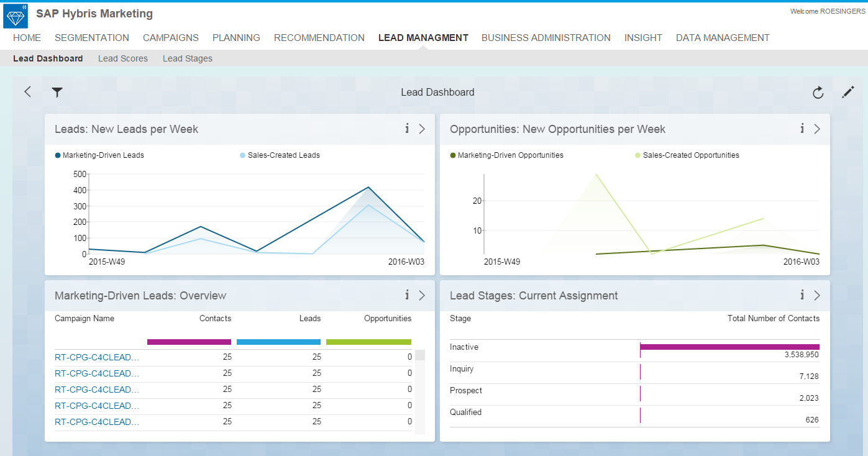Open the RECOMMENDATION menu
This screenshot has width=868, height=456.
tap(319, 38)
